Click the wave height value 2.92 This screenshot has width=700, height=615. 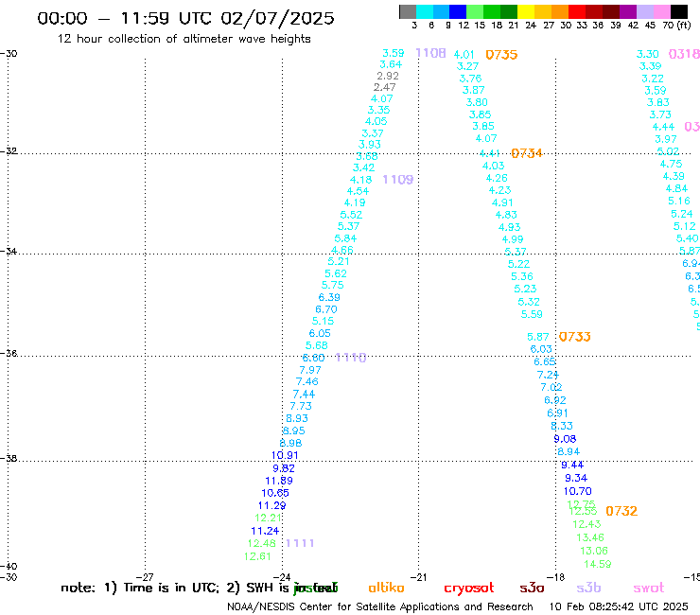point(388,76)
